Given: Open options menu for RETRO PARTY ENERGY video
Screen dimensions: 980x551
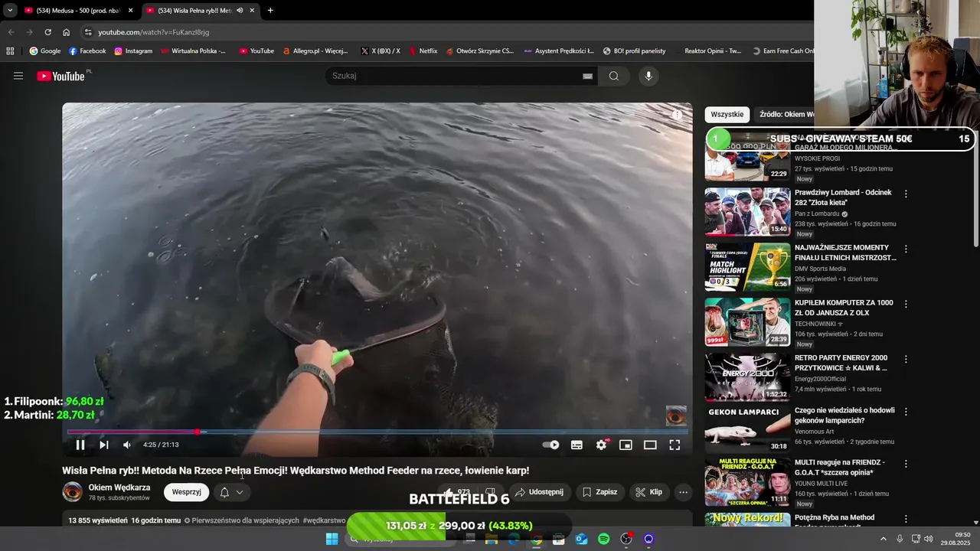Looking at the screenshot, I should [x=906, y=360].
